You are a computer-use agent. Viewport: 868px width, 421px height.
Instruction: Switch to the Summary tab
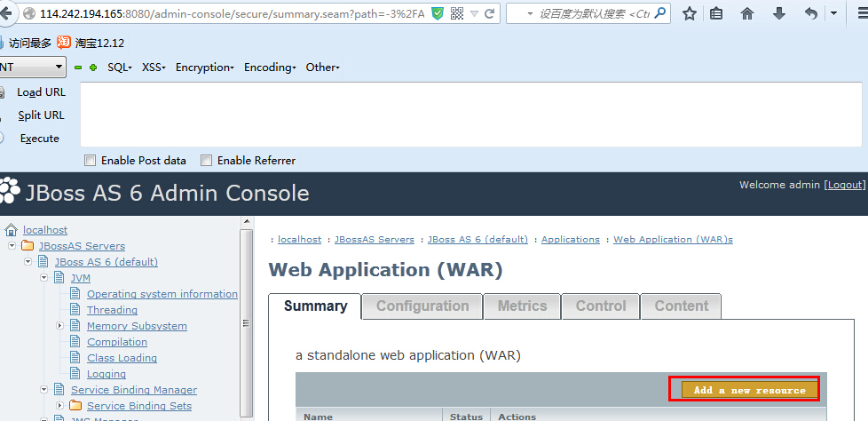coord(316,306)
